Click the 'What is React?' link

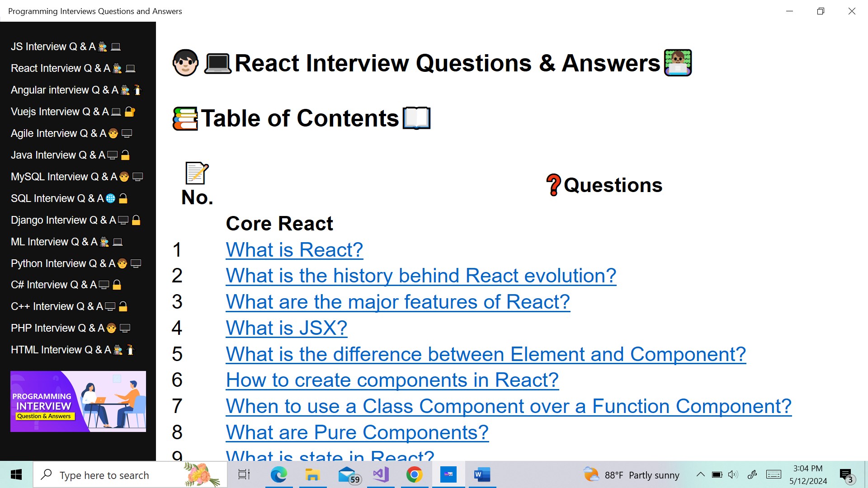(294, 250)
